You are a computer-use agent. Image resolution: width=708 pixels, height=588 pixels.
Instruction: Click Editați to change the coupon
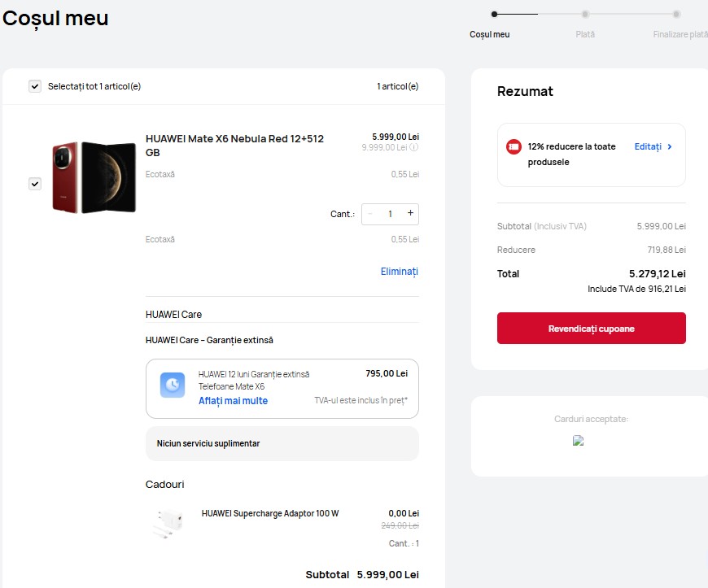click(x=648, y=147)
